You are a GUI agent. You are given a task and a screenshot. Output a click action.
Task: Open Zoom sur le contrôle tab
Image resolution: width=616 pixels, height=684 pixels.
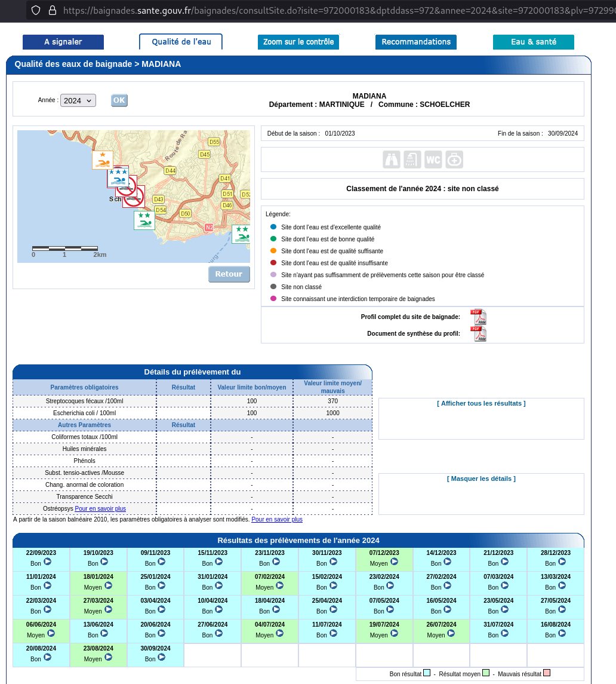[x=298, y=42]
